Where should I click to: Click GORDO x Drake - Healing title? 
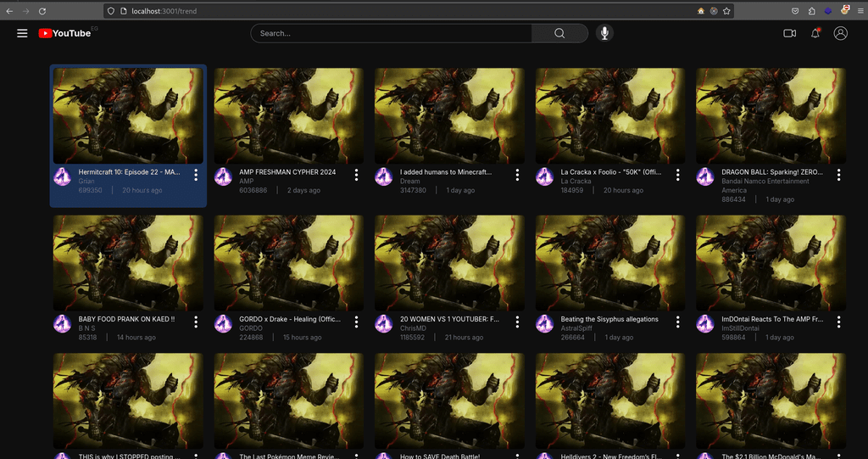(x=290, y=319)
